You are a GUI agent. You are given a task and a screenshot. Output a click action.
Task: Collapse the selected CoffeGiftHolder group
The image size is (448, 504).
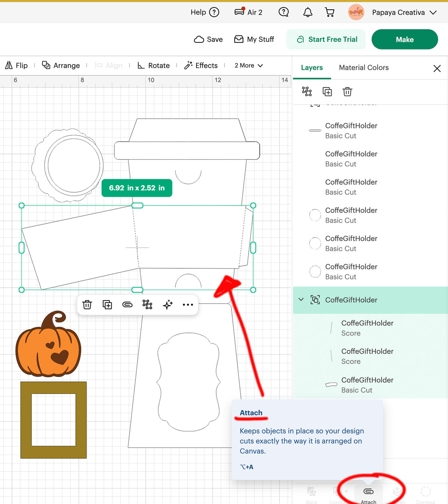click(x=301, y=300)
